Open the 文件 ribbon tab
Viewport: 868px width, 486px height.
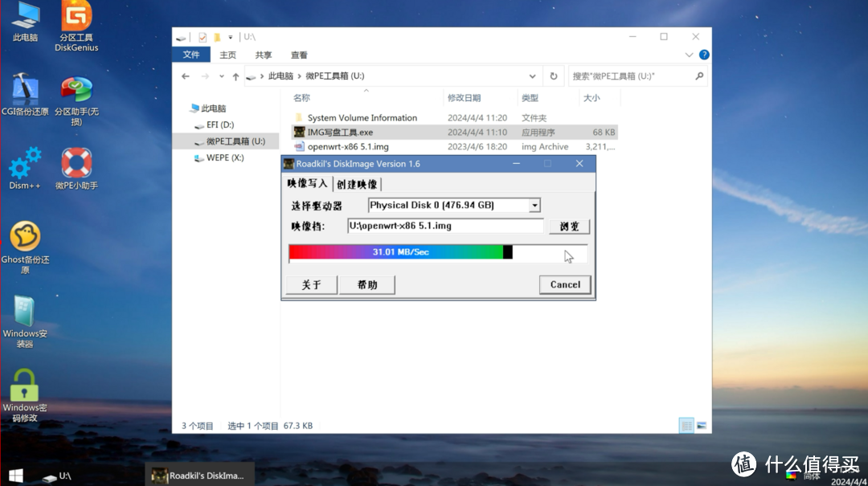pos(191,55)
